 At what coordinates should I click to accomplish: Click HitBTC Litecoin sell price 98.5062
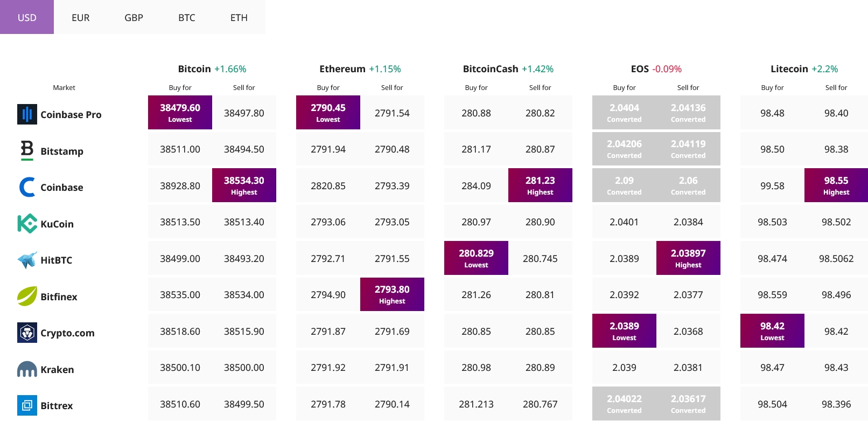pyautogui.click(x=836, y=259)
